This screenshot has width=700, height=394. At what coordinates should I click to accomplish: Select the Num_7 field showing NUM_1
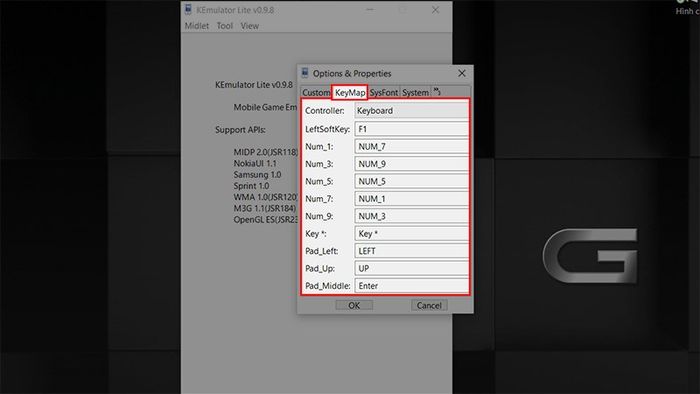(411, 199)
